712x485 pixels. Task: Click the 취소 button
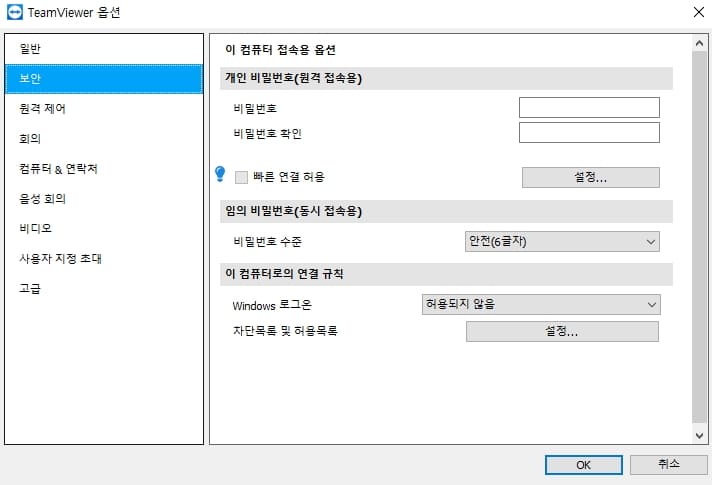coord(668,465)
